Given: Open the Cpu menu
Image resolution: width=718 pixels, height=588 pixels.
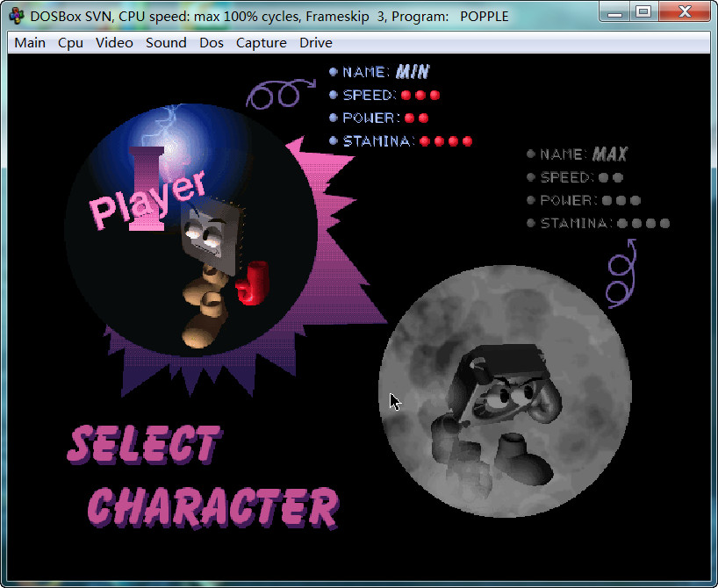Looking at the screenshot, I should (70, 43).
